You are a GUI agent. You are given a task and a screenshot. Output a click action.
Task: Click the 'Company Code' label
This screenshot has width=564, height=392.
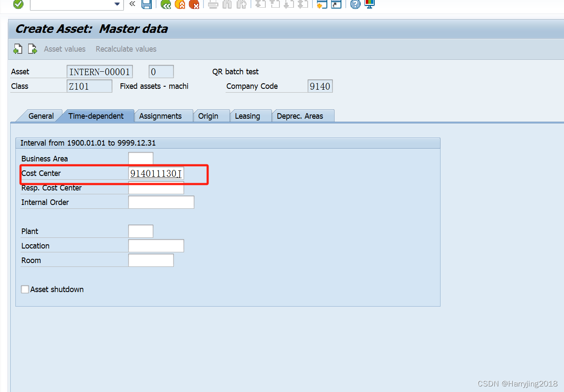tap(252, 86)
